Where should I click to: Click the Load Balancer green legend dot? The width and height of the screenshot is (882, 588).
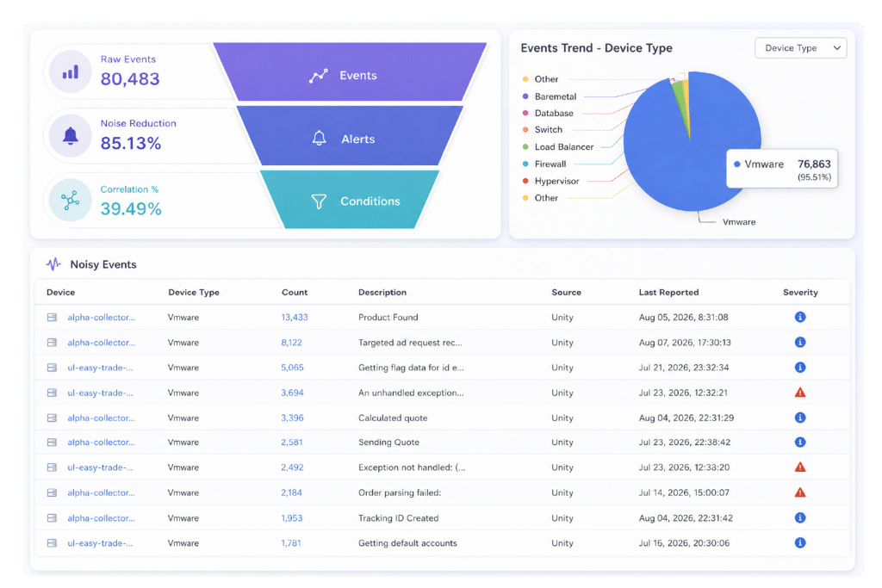point(525,146)
